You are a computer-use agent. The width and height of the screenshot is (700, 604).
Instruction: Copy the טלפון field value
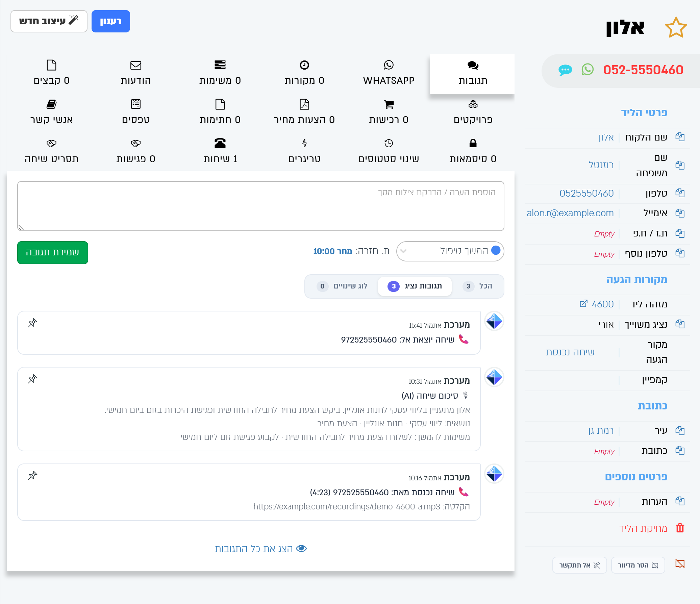[680, 193]
